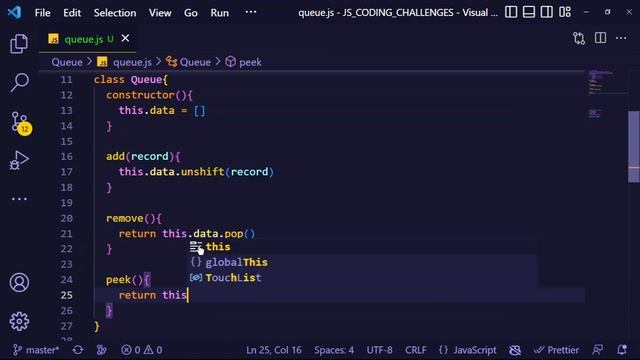Click the source control graph status icon
The width and height of the screenshot is (640, 360).
[101, 350]
